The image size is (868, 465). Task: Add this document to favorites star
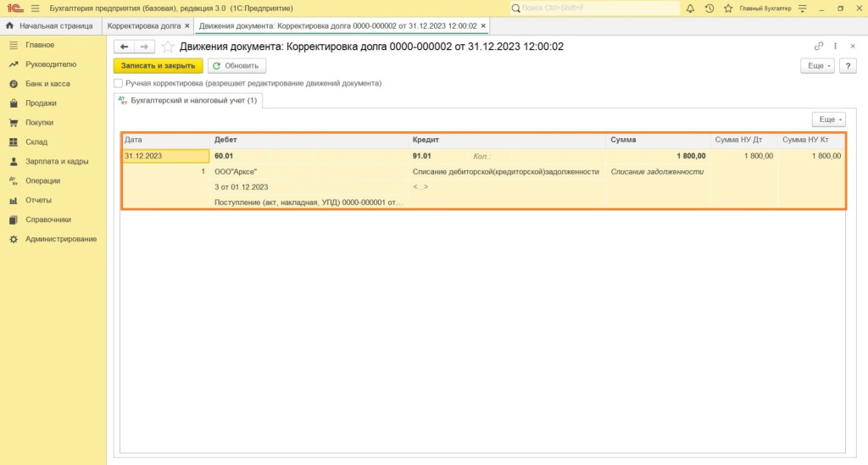coord(168,47)
